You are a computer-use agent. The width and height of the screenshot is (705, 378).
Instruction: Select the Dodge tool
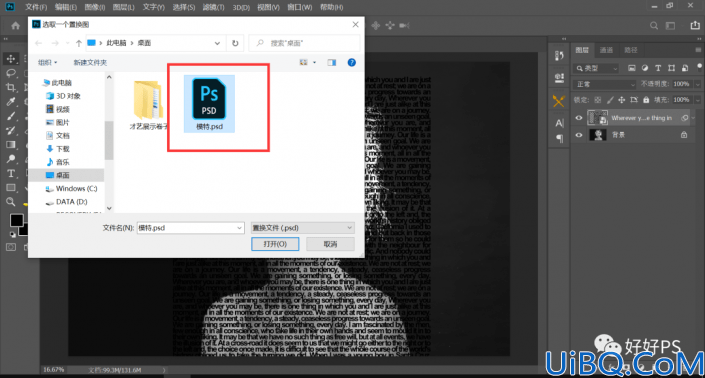click(x=11, y=159)
